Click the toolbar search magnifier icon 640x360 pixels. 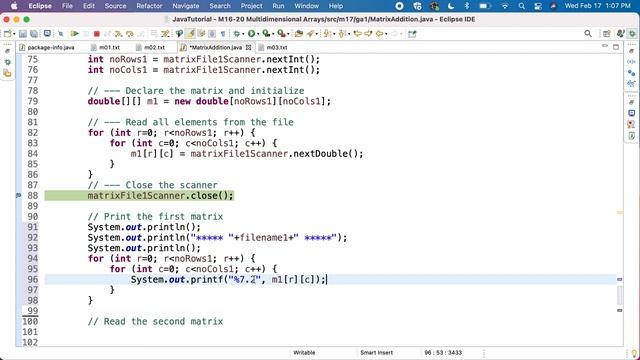[x=588, y=33]
